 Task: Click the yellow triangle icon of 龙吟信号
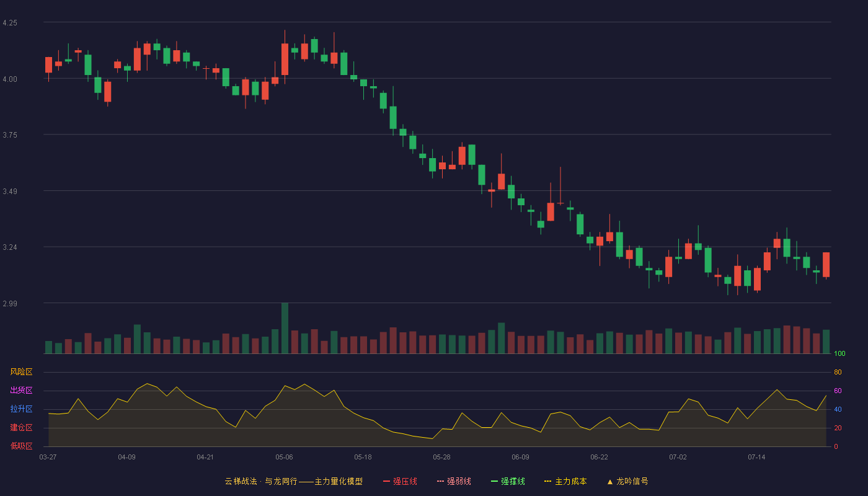click(609, 482)
